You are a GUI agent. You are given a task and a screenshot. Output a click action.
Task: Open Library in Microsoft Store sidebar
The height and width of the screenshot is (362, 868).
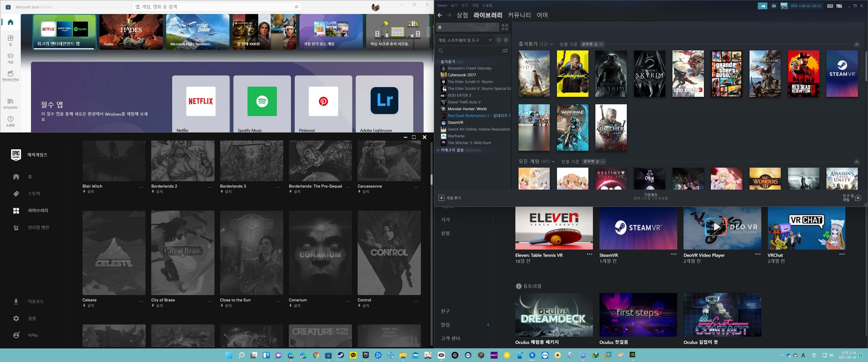(10, 104)
